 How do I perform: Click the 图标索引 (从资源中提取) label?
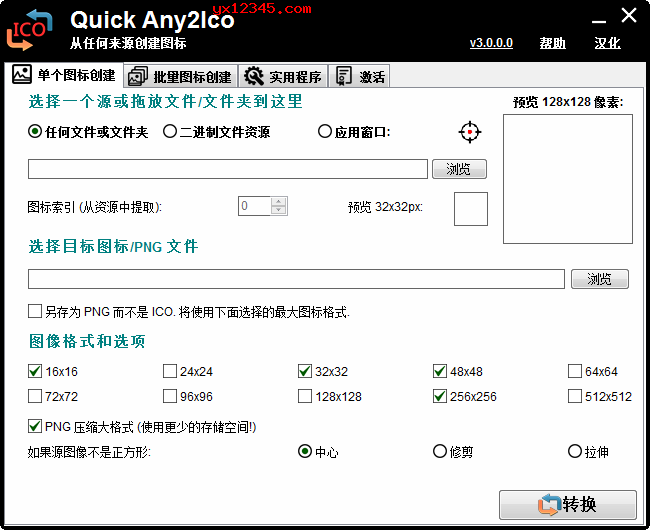[95, 206]
